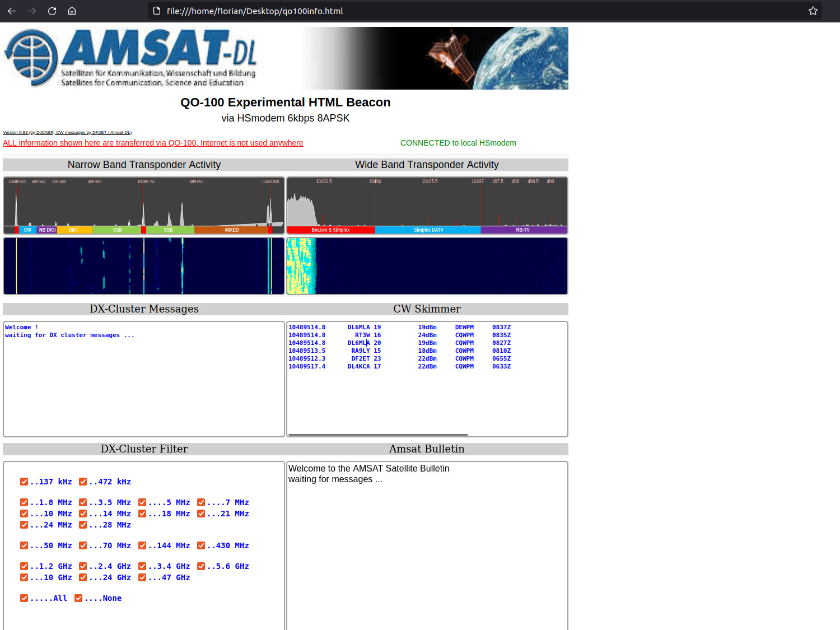Click the None filter checkbox
The height and width of the screenshot is (630, 840).
(x=78, y=598)
